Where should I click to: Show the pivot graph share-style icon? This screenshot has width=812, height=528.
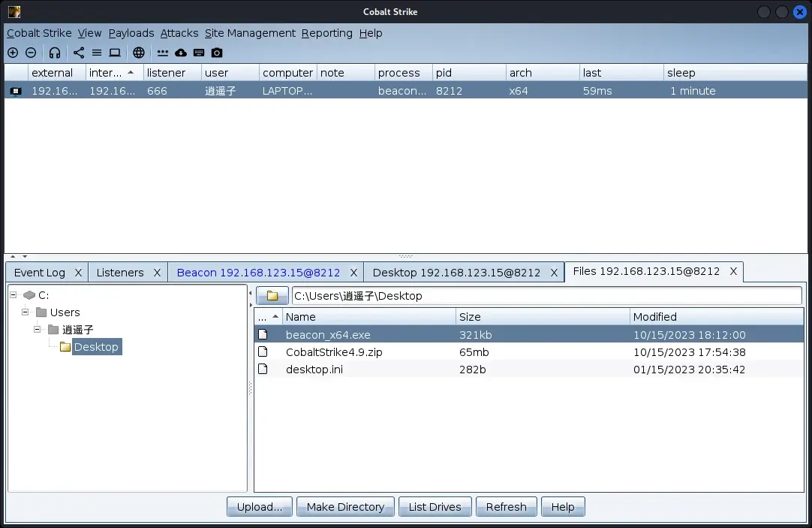79,53
